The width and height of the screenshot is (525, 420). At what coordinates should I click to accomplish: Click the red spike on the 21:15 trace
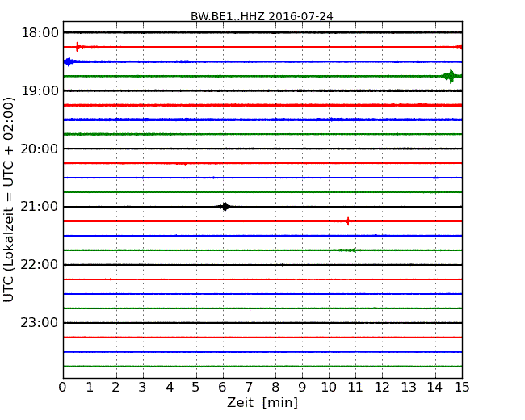pos(348,221)
